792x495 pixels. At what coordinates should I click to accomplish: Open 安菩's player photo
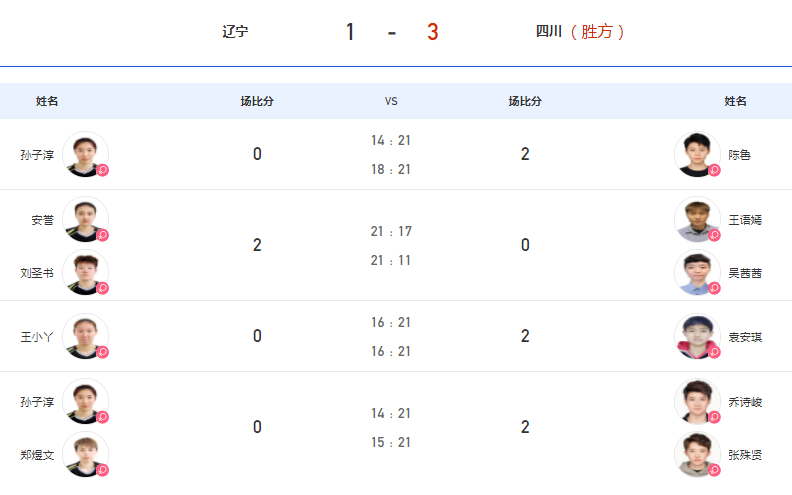[85, 219]
